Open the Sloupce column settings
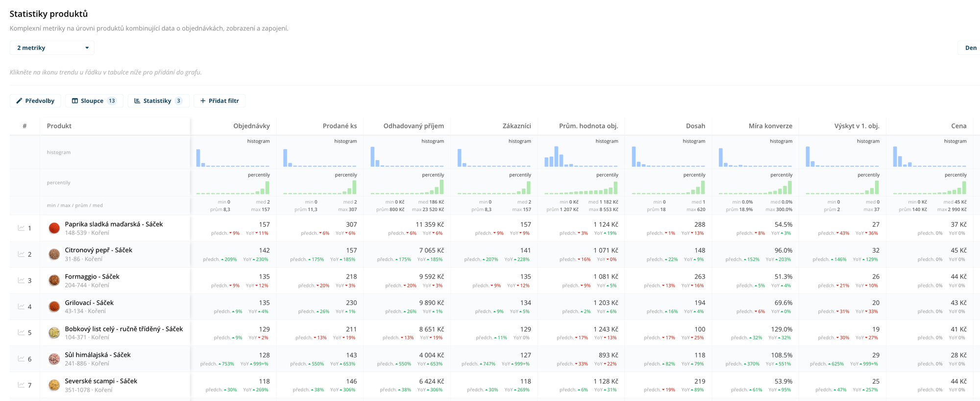The image size is (980, 401). point(94,101)
